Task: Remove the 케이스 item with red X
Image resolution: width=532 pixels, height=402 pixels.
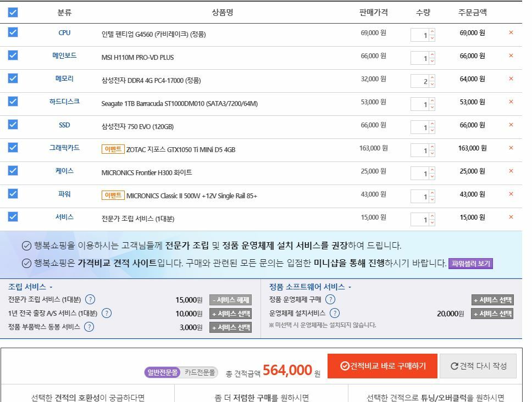Action: point(511,171)
